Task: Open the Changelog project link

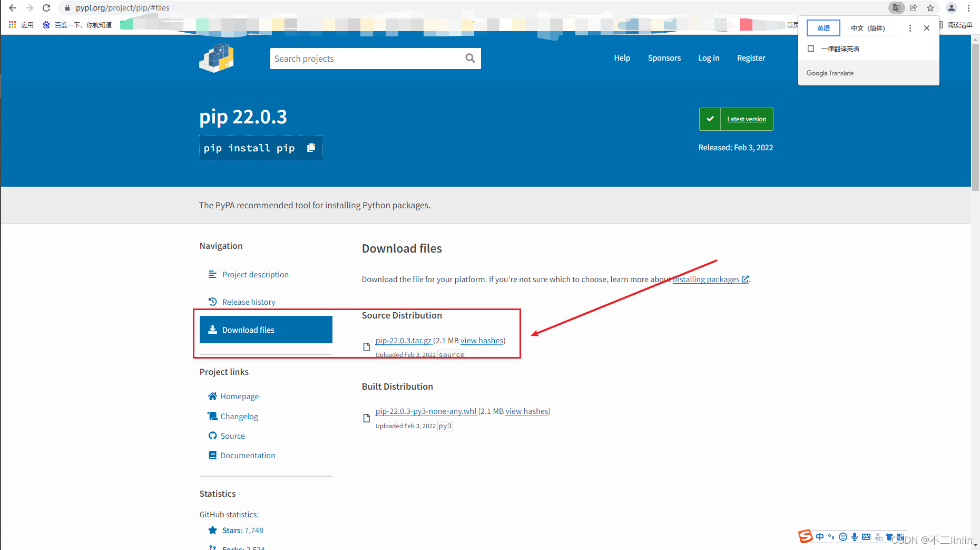Action: click(233, 417)
